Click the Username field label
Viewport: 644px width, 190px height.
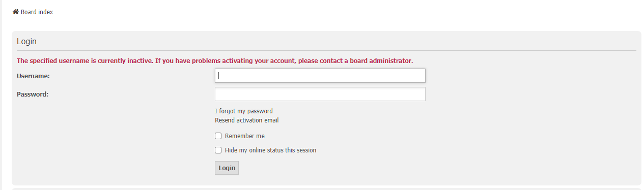pos(33,76)
